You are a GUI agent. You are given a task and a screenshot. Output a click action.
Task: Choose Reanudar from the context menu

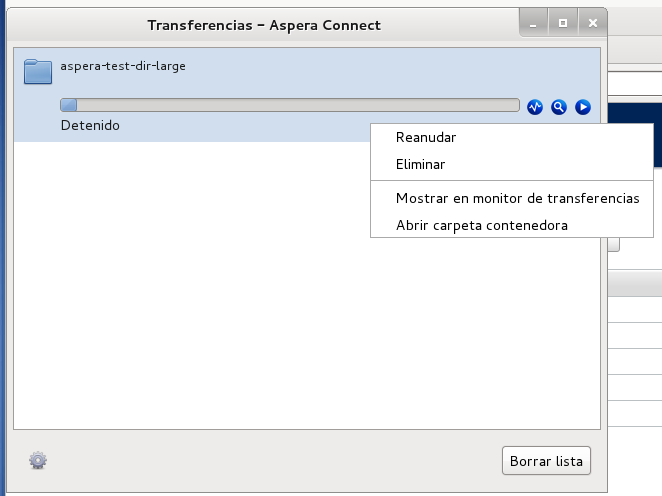(512, 138)
